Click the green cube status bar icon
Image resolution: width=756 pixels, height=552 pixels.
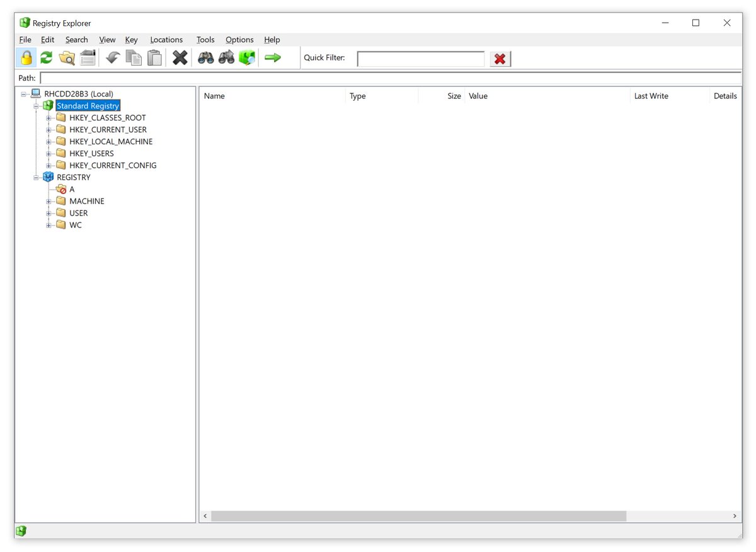pos(21,531)
